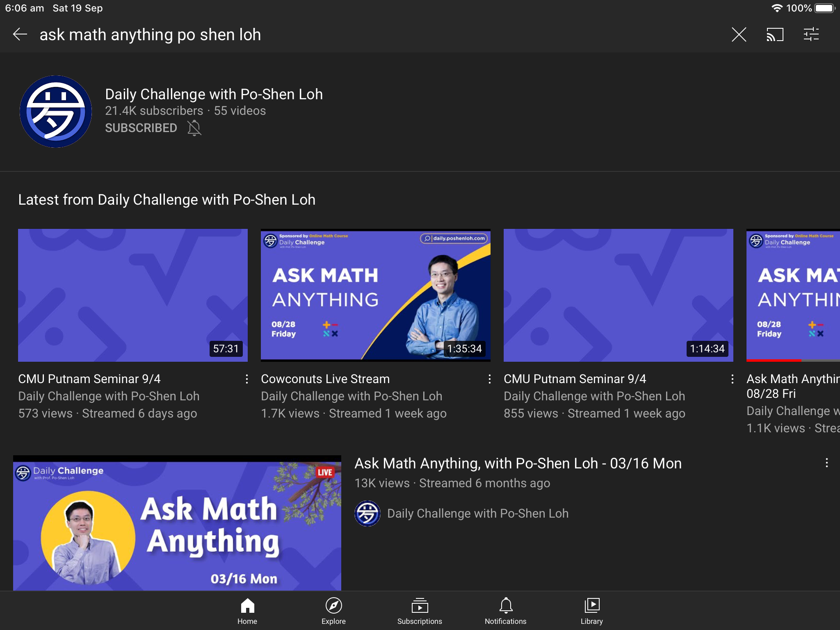840x630 pixels.
Task: Click '21.4K subscribers · 55 videos' text
Action: tap(185, 111)
